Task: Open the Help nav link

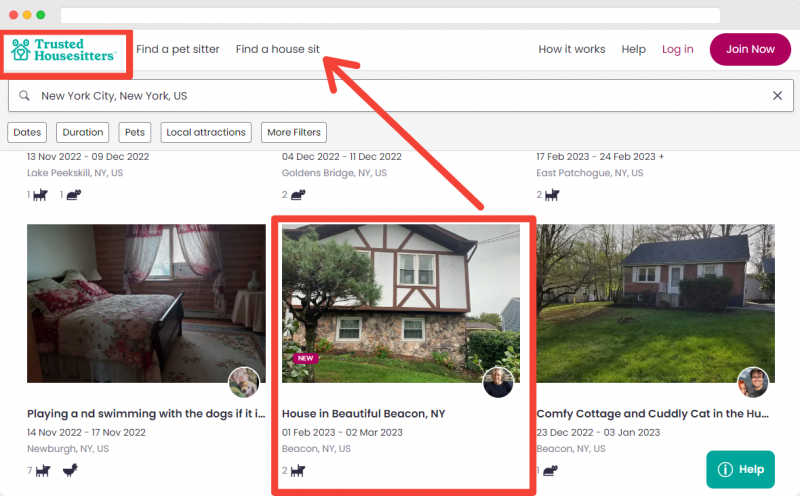Action: pos(633,49)
